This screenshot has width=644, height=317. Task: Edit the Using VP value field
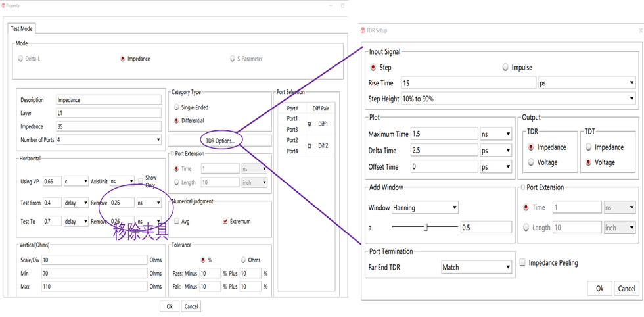pos(52,182)
